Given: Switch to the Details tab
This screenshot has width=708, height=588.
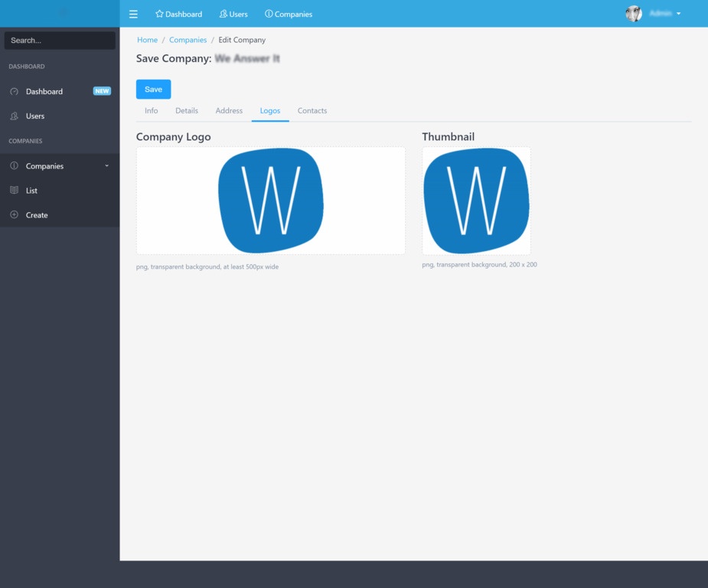Looking at the screenshot, I should click(187, 111).
